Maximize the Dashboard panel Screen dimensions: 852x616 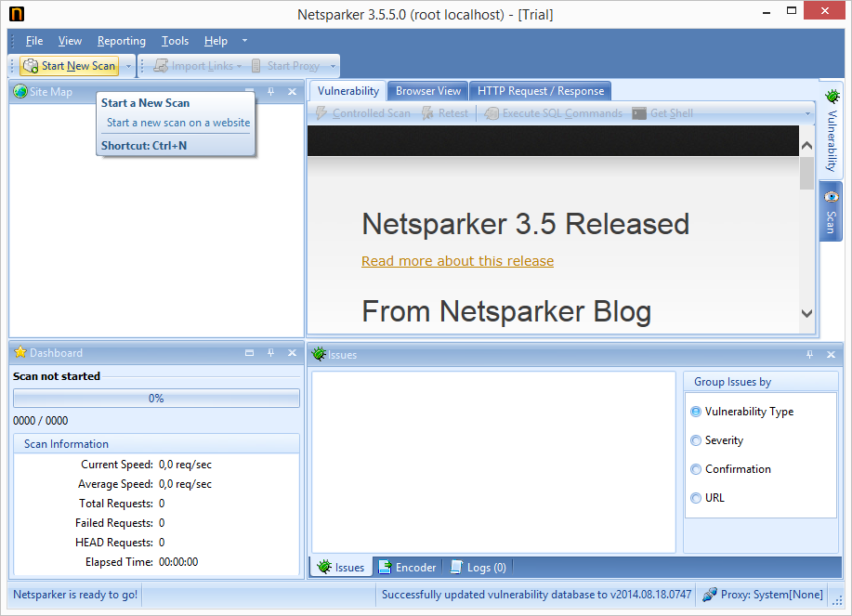(249, 352)
